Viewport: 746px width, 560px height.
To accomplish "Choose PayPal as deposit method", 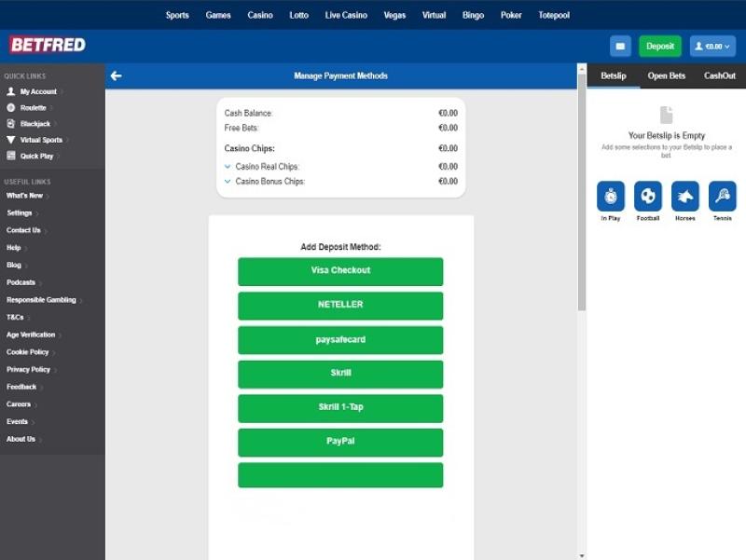I will click(340, 442).
